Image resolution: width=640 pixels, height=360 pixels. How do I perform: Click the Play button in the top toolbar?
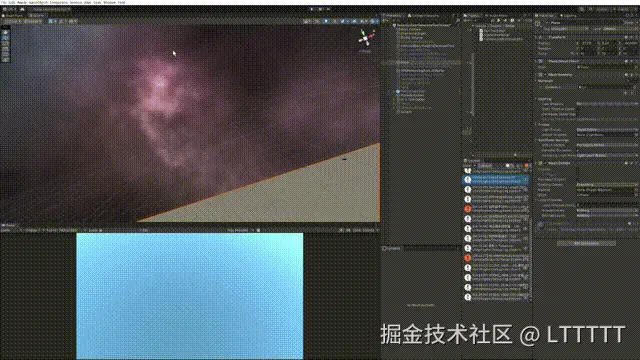312,9
